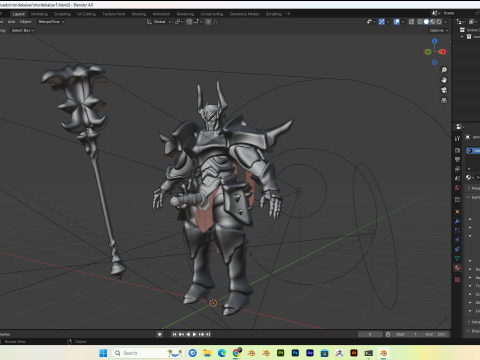Open the Texture properties checker tab
Image resolution: width=480 pixels, height=360 pixels.
point(457,279)
